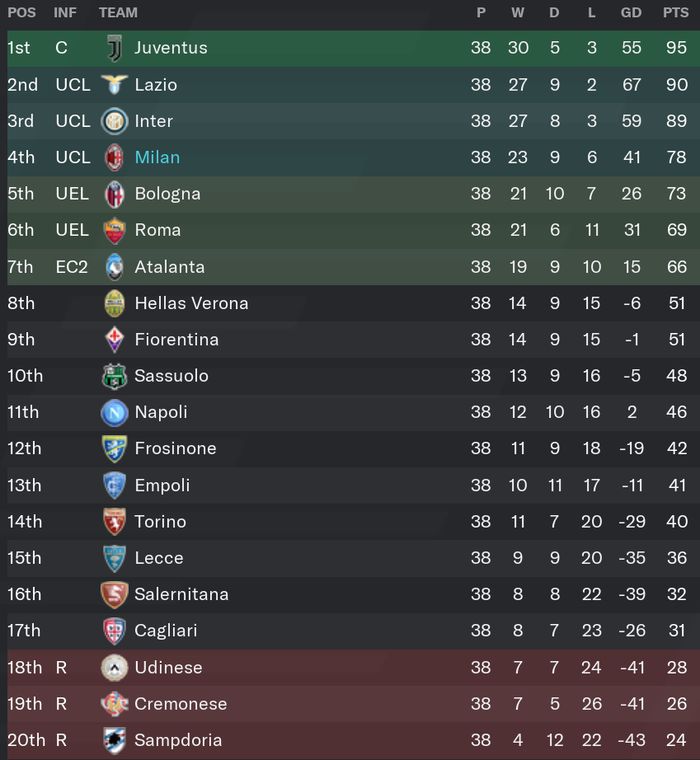
Task: Click the Salernitana club badge
Action: (x=115, y=594)
